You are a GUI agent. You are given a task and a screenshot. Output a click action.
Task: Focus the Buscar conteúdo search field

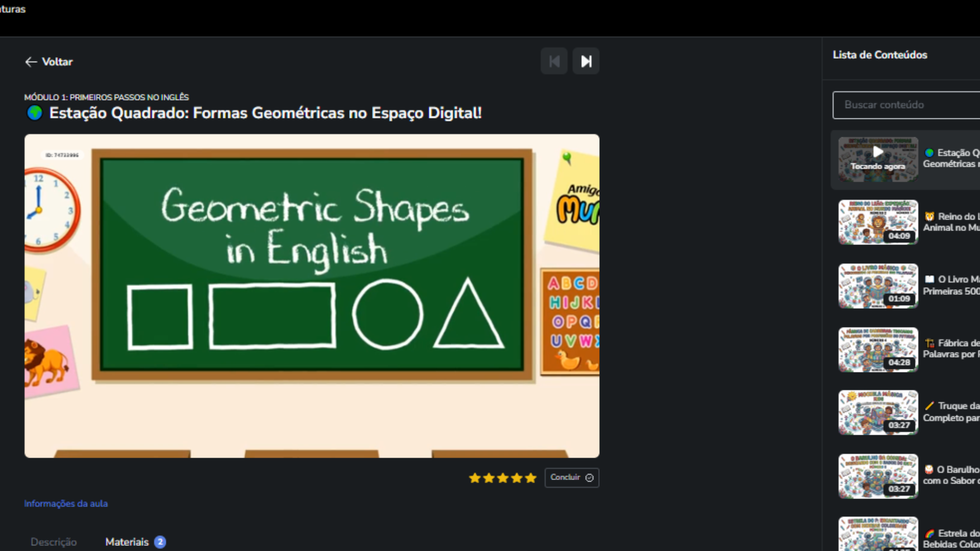906,105
